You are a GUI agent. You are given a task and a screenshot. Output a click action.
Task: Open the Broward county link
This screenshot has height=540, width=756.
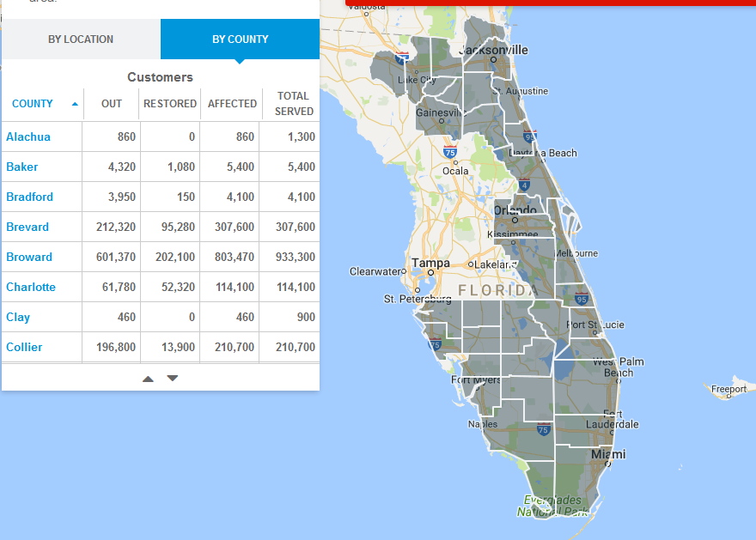point(29,257)
